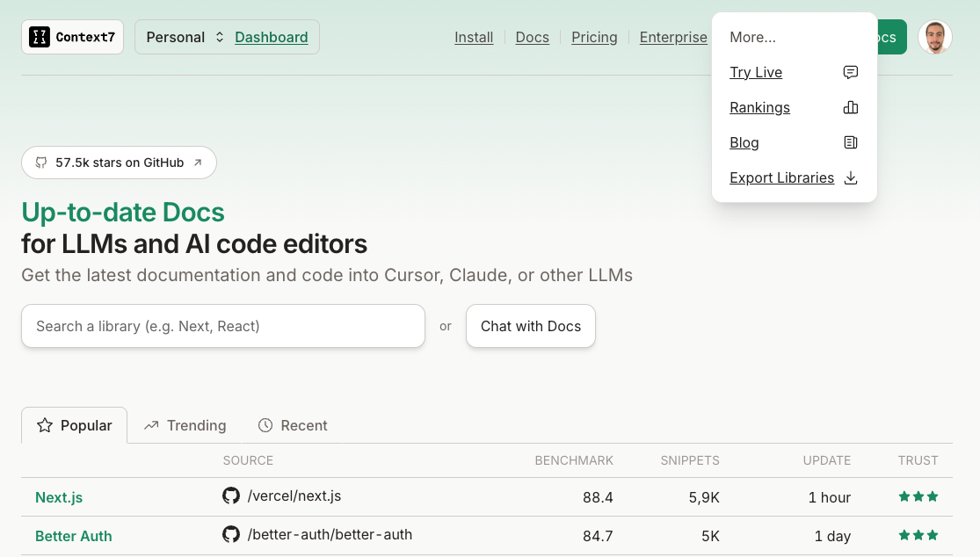This screenshot has width=980, height=557.
Task: Select Blog in the More menu
Action: point(744,142)
